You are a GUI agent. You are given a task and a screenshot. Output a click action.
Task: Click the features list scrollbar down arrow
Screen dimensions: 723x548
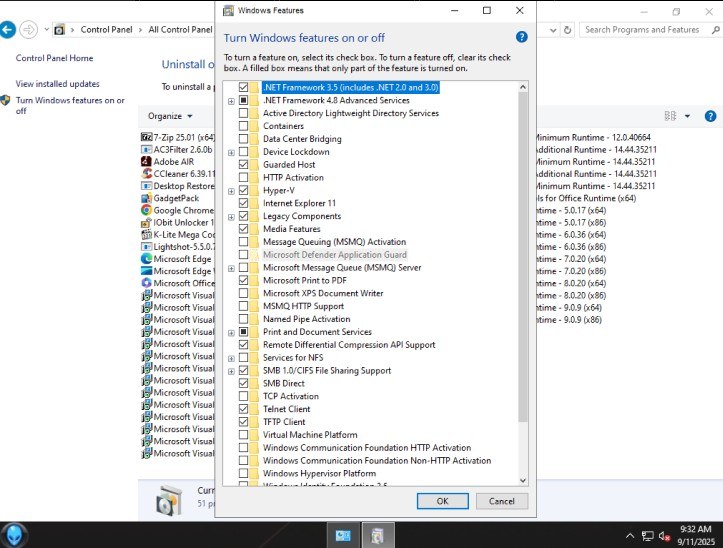coord(523,480)
